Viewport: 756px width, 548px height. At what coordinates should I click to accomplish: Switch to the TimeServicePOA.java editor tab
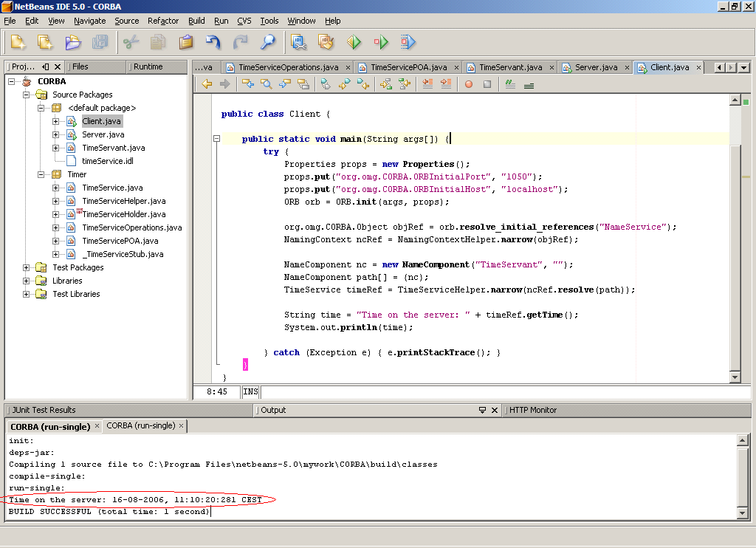(409, 67)
